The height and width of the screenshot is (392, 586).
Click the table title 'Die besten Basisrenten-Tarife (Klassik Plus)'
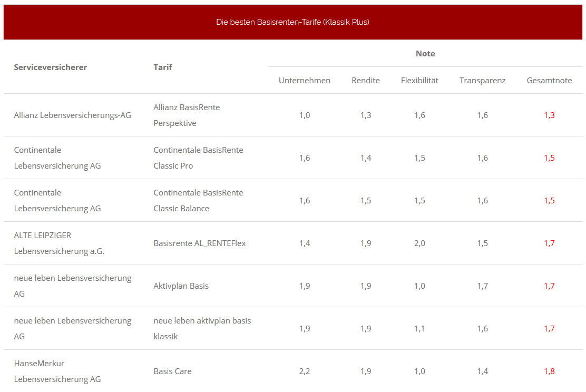point(292,22)
